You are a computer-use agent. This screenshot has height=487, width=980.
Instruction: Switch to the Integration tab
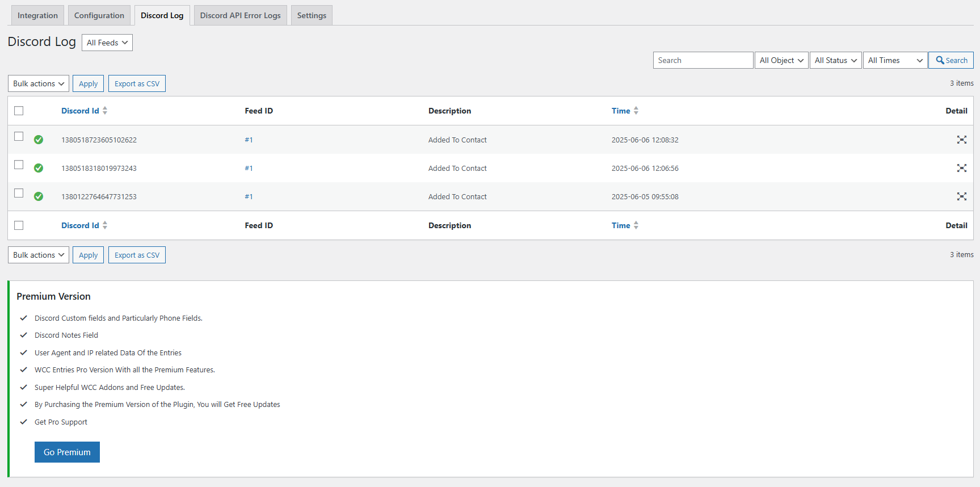(37, 15)
